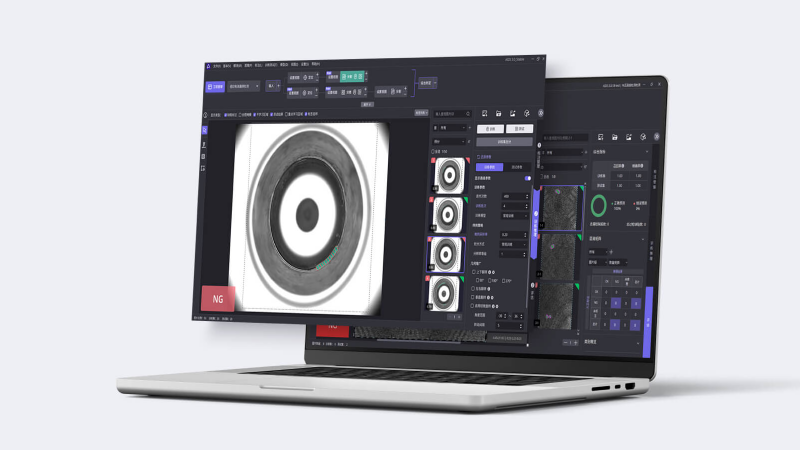Select the purple highlighted tab in parameters panel
This screenshot has width=800, height=450.
click(x=489, y=166)
